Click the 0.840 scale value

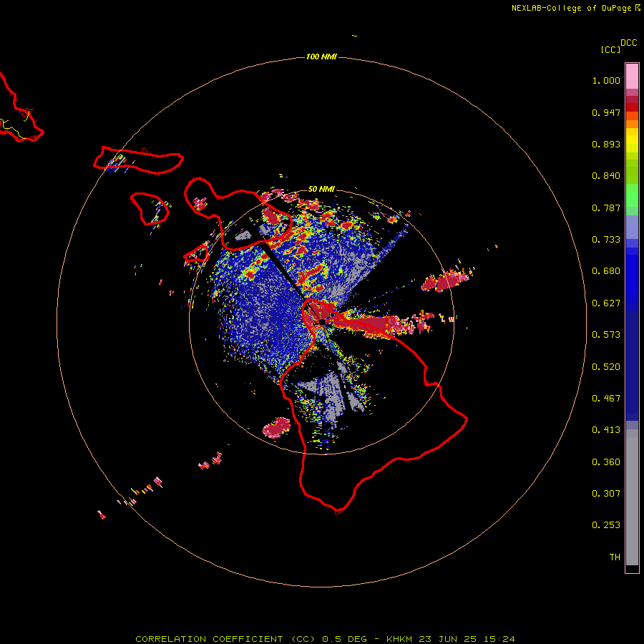pos(606,176)
